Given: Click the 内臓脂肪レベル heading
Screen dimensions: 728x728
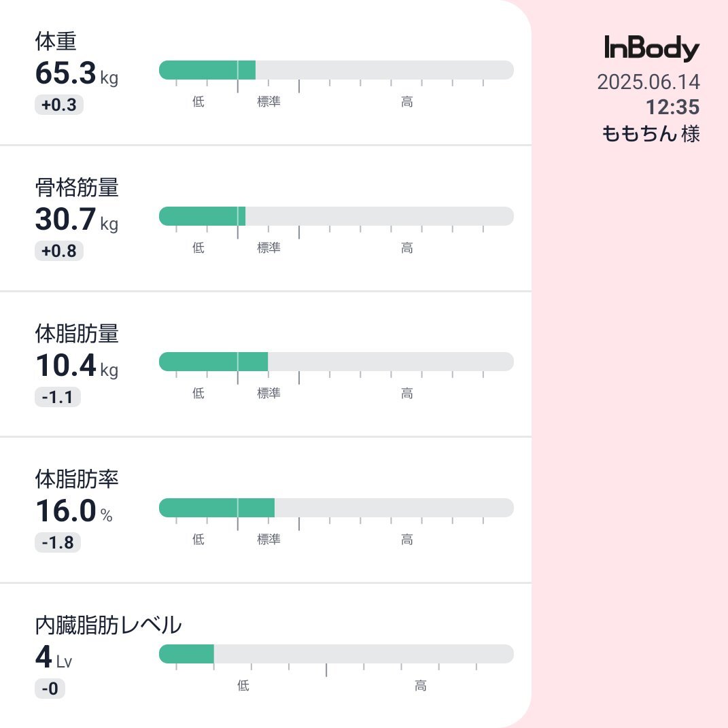Looking at the screenshot, I should (108, 625).
